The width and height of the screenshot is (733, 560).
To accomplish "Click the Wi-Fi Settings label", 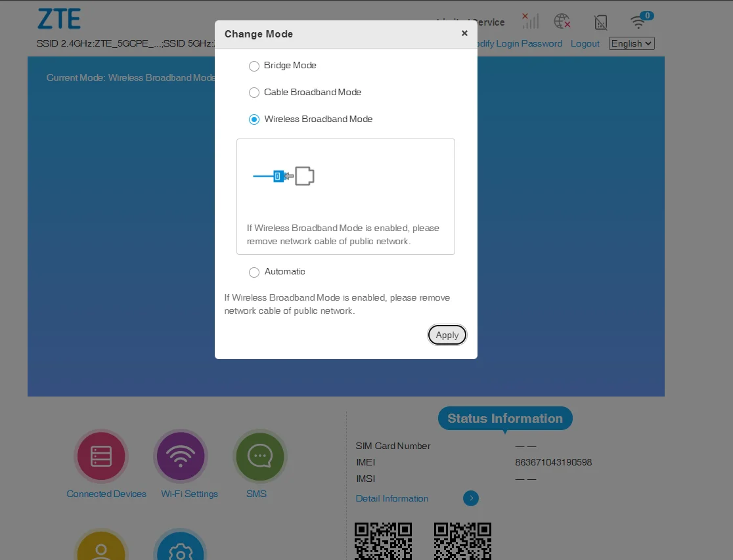I will [189, 494].
